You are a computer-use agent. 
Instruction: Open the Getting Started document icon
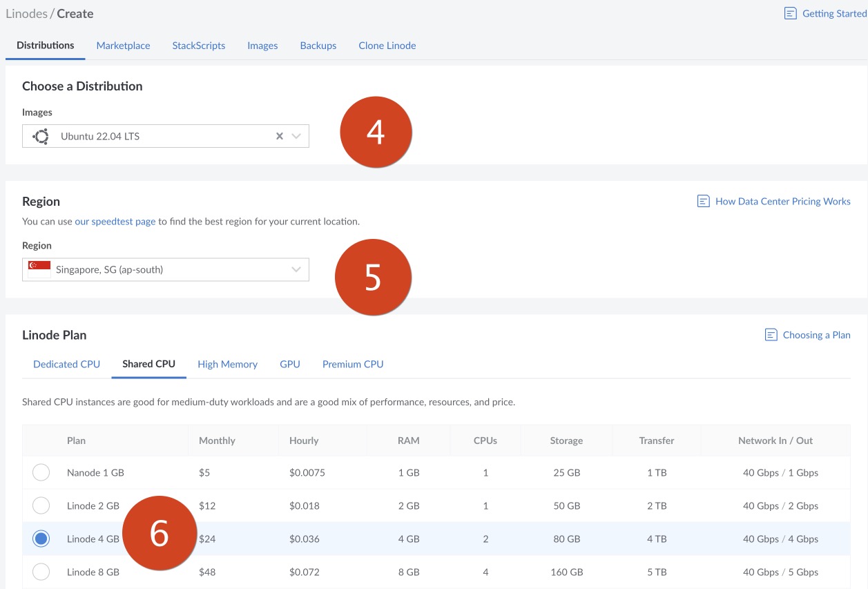791,14
